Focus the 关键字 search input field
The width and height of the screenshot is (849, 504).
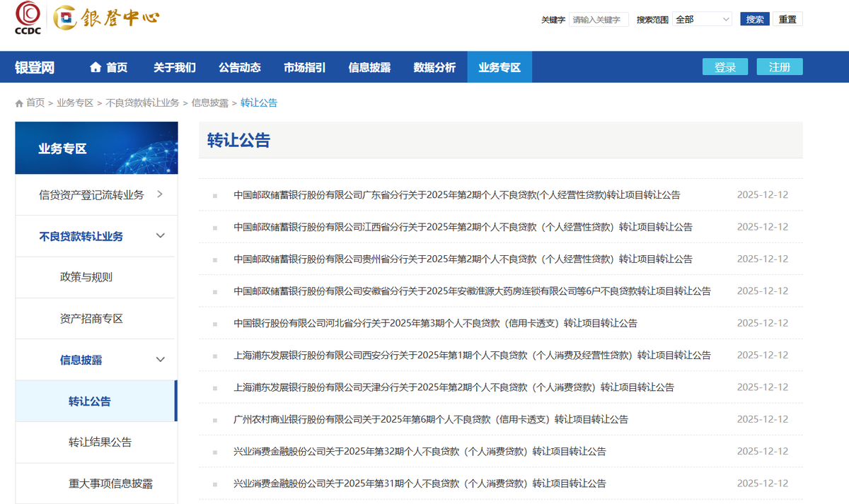(x=599, y=20)
